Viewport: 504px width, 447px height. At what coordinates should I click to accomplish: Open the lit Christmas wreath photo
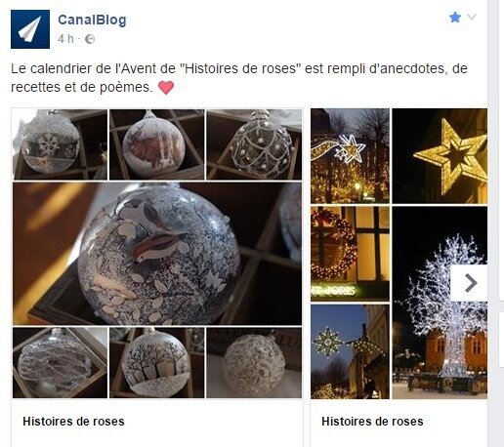coord(350,254)
